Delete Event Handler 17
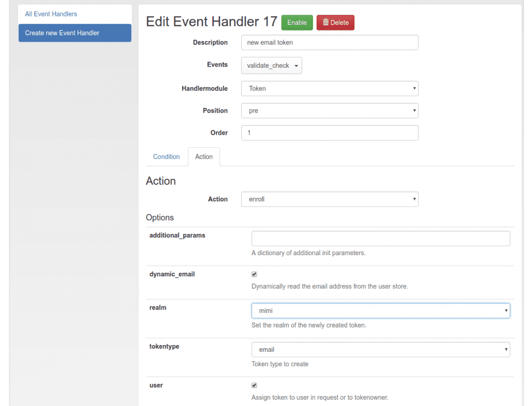The height and width of the screenshot is (406, 532). click(x=335, y=22)
